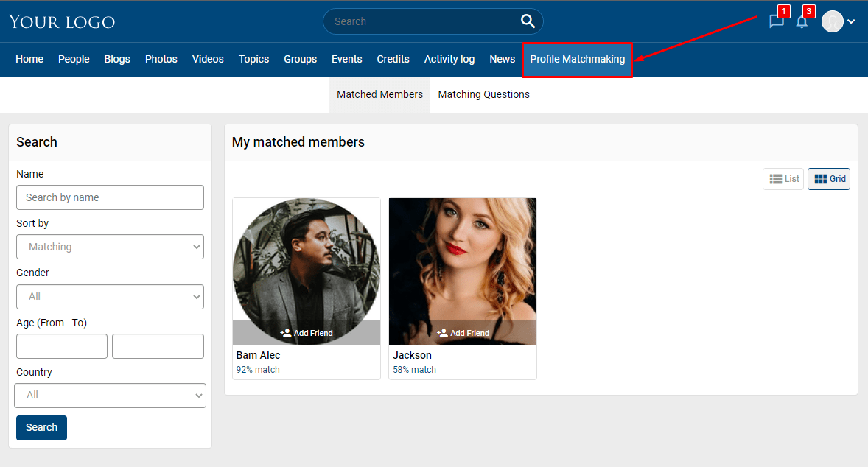The width and height of the screenshot is (868, 467).
Task: Open the Country filter dropdown
Action: (110, 396)
